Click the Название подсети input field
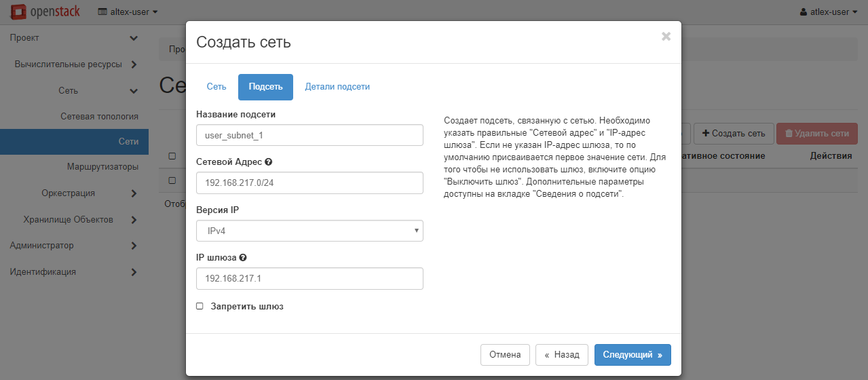Screen dimensions: 868x380 [x=309, y=135]
